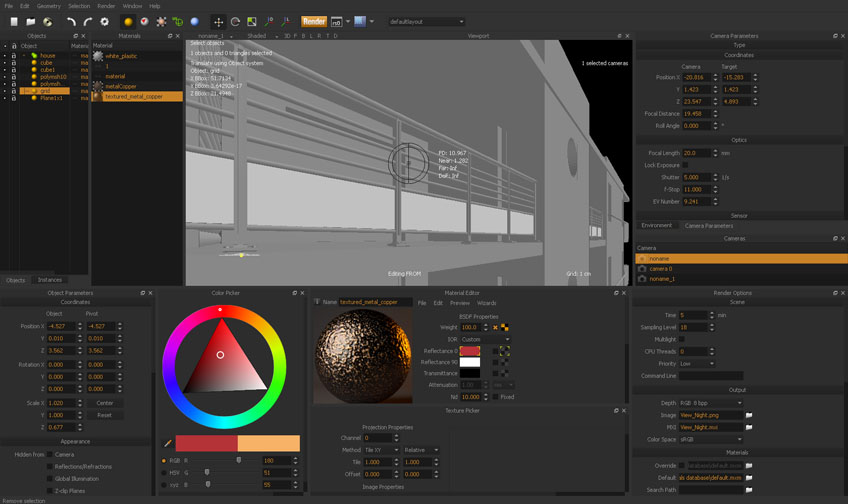This screenshot has height=504, width=848.
Task: Toggle the Multilight checkbox
Action: pos(684,339)
